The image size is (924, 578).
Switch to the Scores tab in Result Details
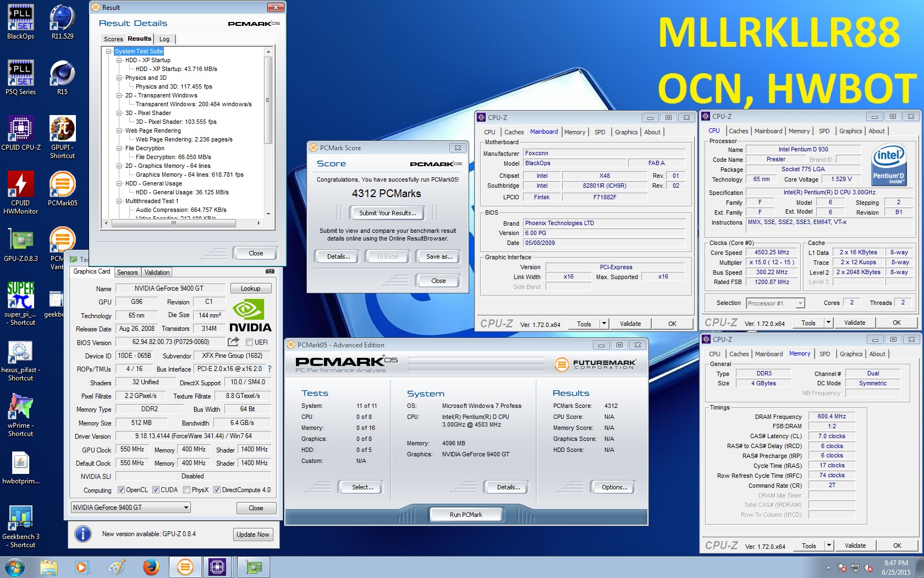pos(113,39)
